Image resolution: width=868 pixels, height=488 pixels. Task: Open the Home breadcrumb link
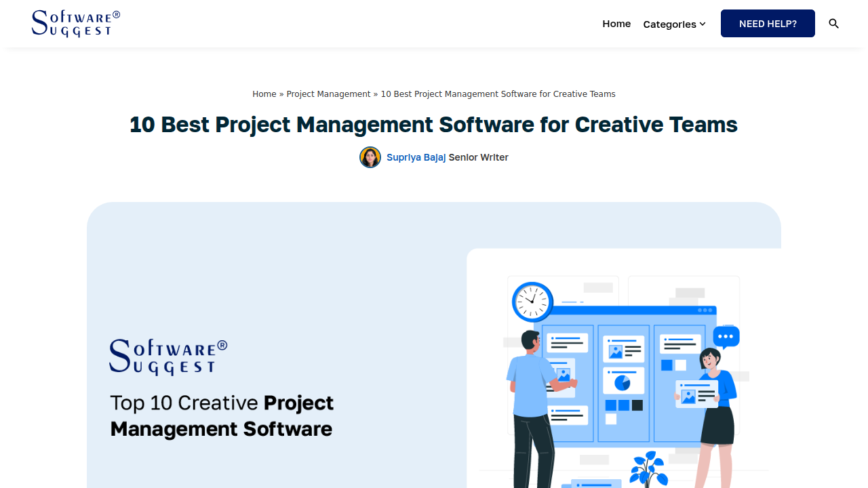[264, 94]
